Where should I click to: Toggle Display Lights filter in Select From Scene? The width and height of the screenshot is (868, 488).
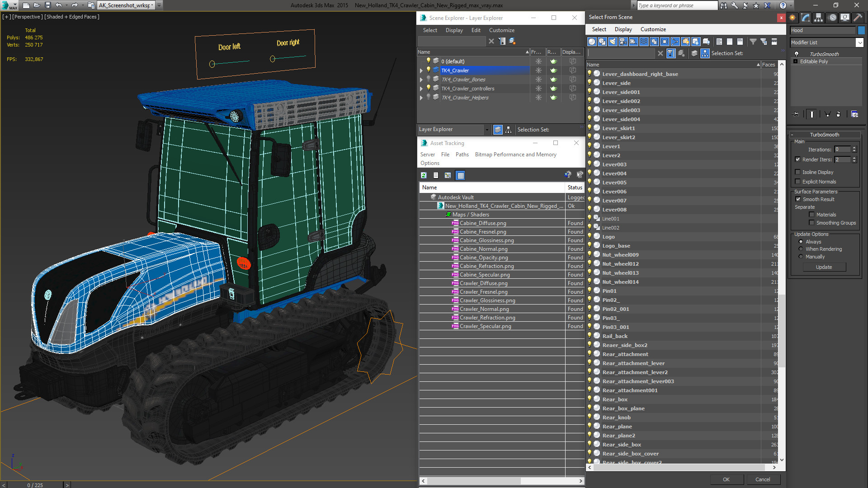point(613,42)
